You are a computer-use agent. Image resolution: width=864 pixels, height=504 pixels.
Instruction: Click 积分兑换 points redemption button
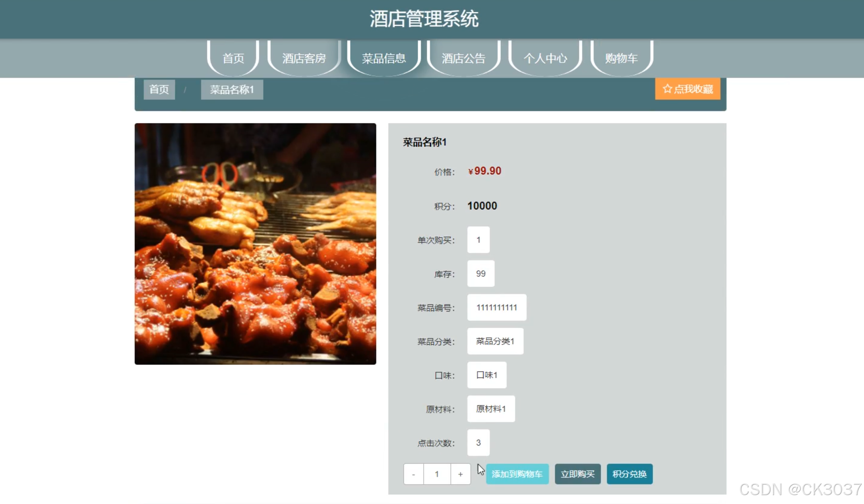pyautogui.click(x=629, y=474)
